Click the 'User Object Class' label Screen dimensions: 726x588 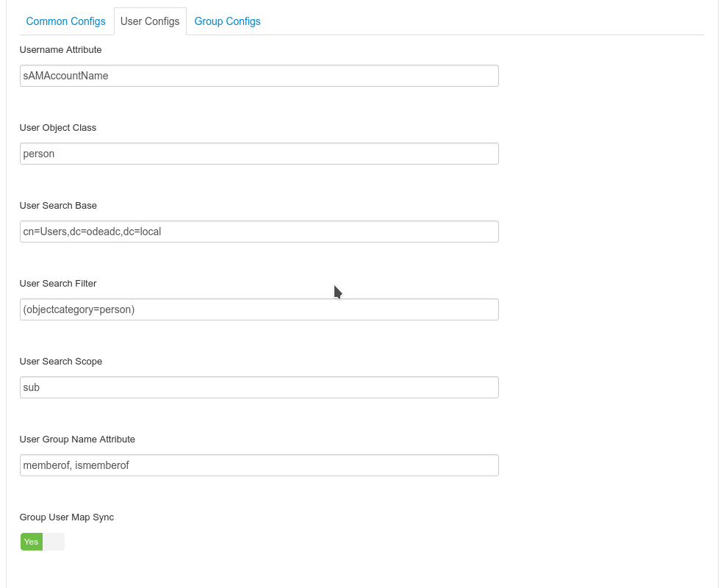pyautogui.click(x=58, y=128)
